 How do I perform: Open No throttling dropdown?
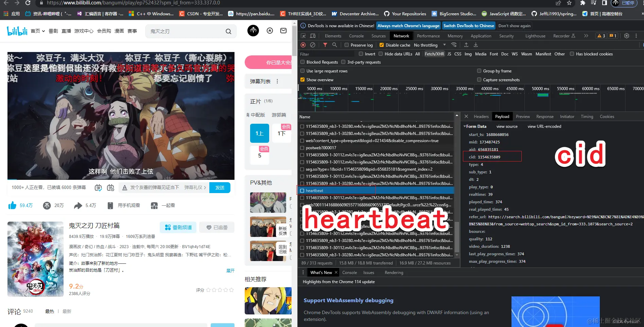point(430,45)
